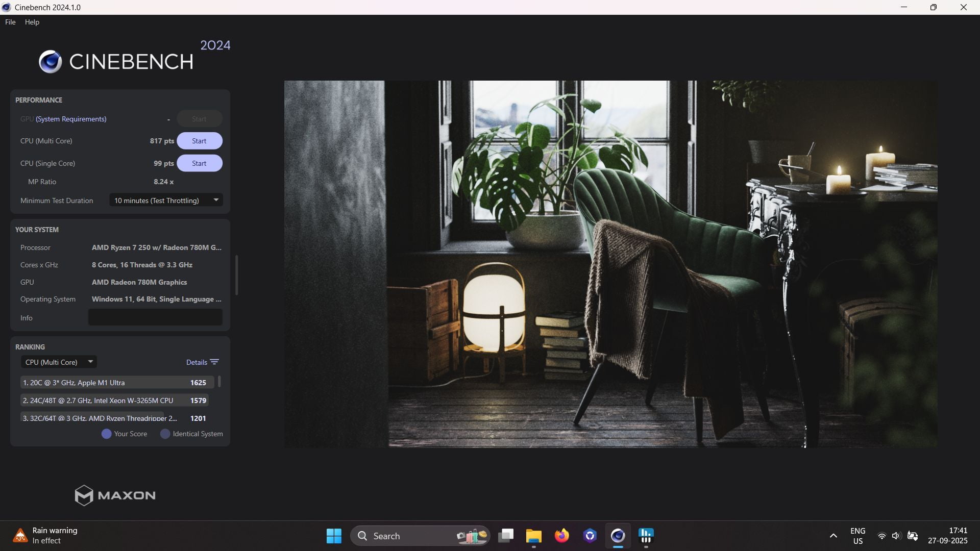The image size is (980, 551).
Task: Restore down the Cinebench window
Action: click(x=934, y=7)
